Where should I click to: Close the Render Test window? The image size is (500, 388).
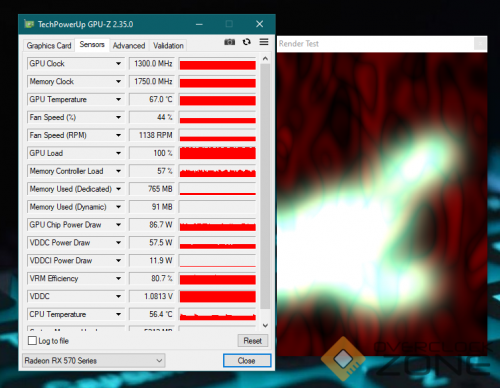click(480, 44)
